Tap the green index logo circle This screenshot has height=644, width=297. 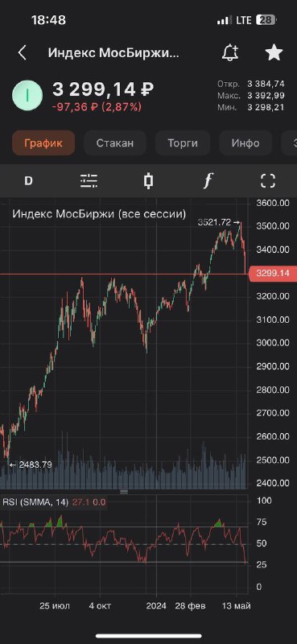pyautogui.click(x=27, y=95)
